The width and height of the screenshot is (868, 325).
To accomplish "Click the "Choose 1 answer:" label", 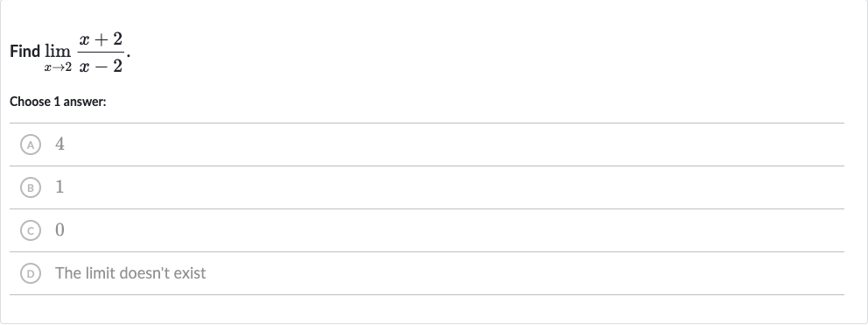I will pos(58,102).
